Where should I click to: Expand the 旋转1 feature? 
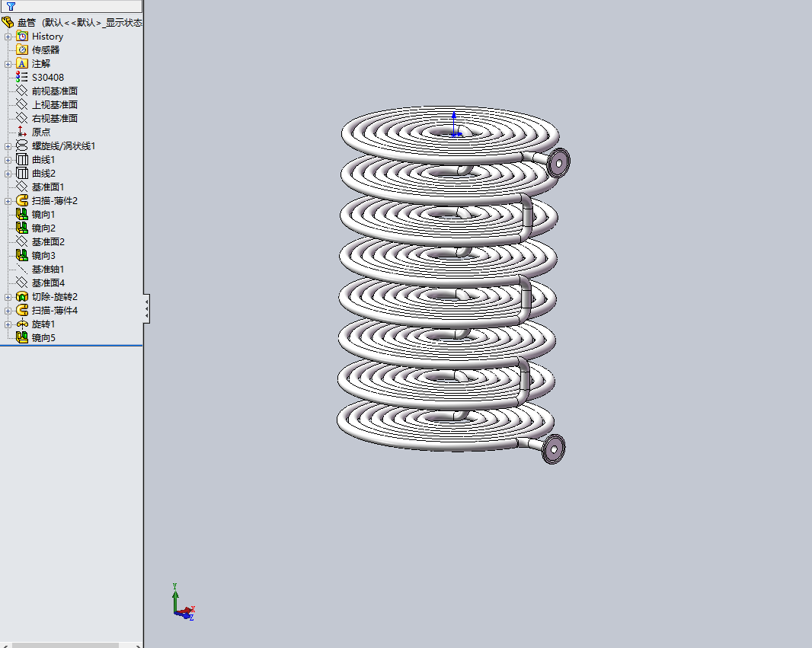point(8,324)
